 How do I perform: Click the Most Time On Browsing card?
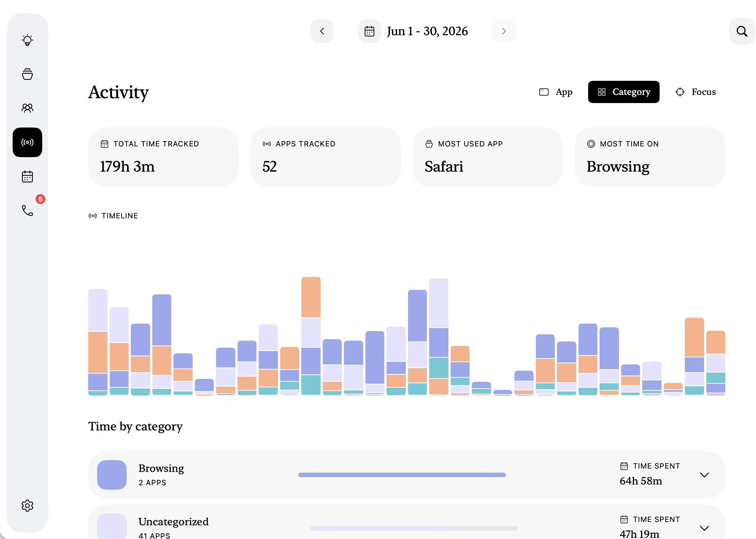pos(650,157)
